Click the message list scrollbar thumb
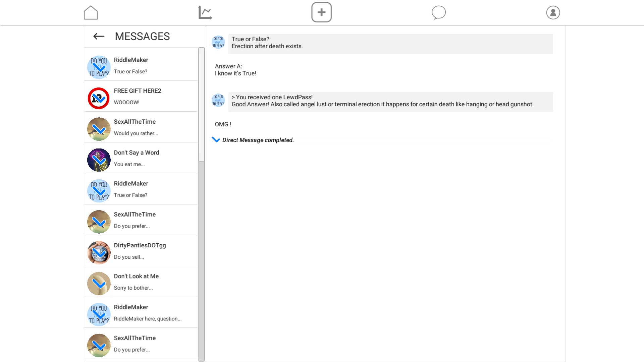Image resolution: width=644 pixels, height=362 pixels. pos(201,104)
